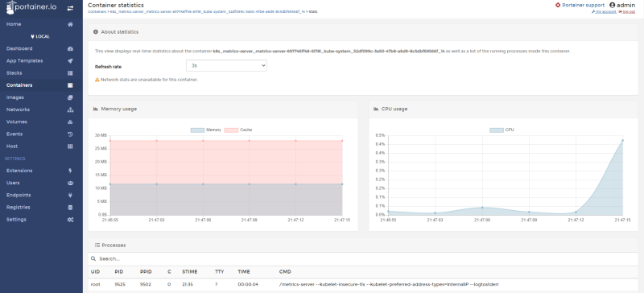Click the Containers breadcrumb link

click(97, 12)
